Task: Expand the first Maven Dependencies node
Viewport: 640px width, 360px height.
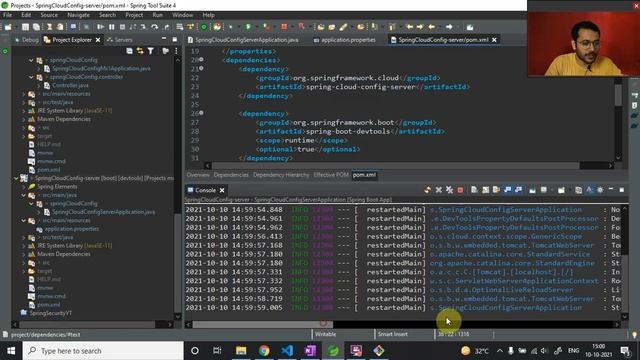Action: [24, 119]
